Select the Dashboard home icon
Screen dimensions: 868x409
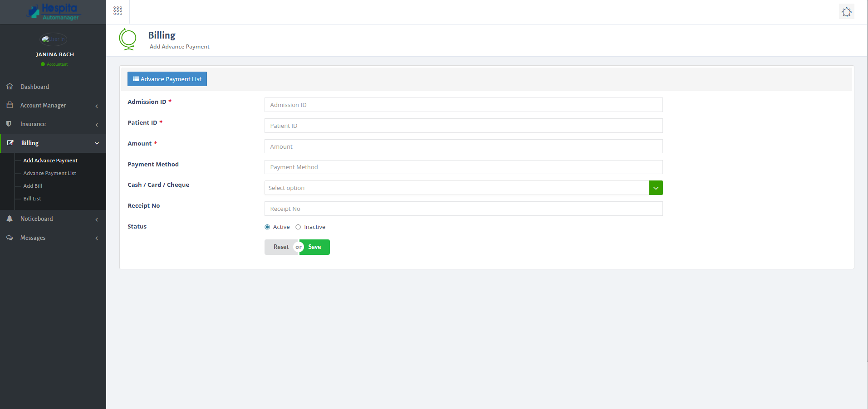click(10, 86)
